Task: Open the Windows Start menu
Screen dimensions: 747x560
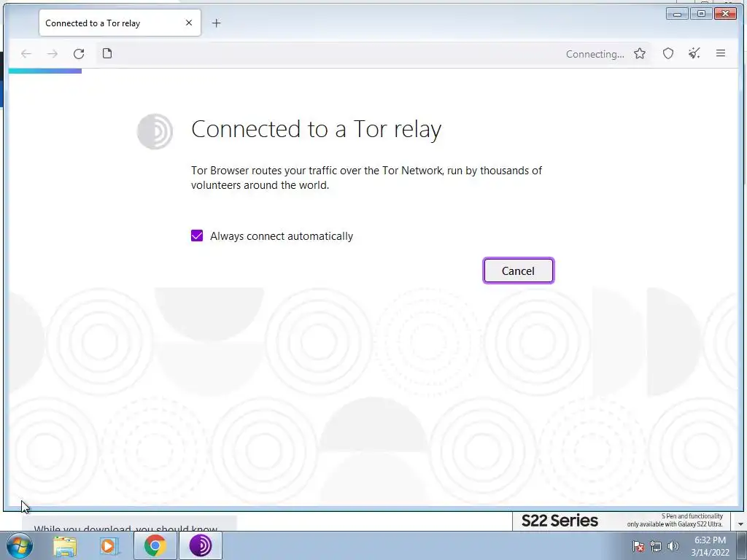Action: coord(20,545)
